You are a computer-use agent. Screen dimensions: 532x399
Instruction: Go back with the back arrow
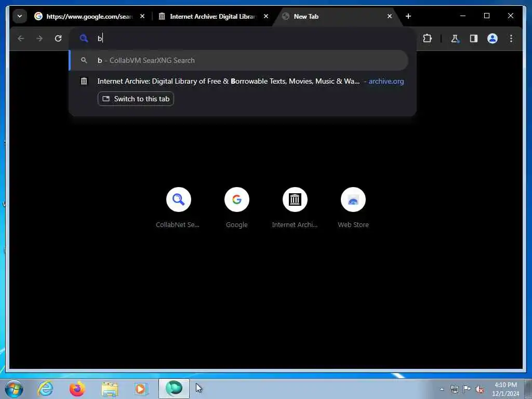pos(21,38)
